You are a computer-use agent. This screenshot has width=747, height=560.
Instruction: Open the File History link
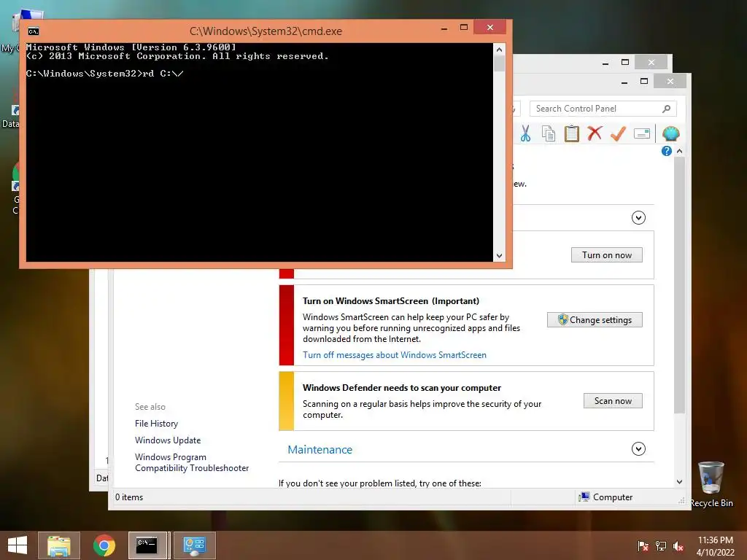pos(156,424)
